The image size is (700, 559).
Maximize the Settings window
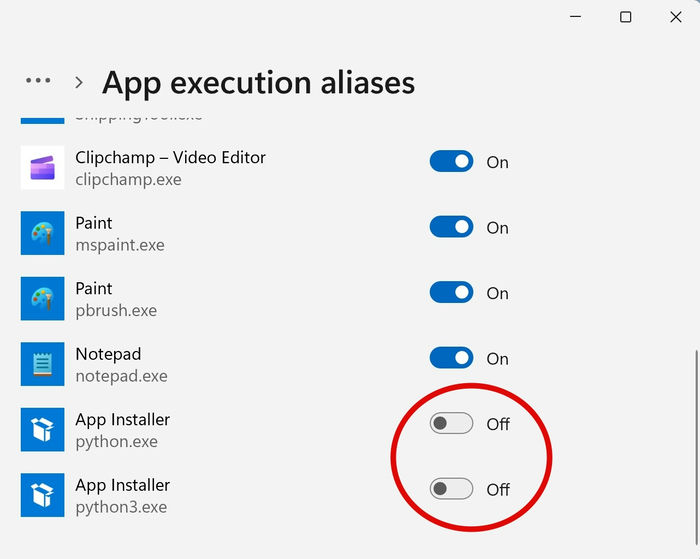click(x=625, y=17)
